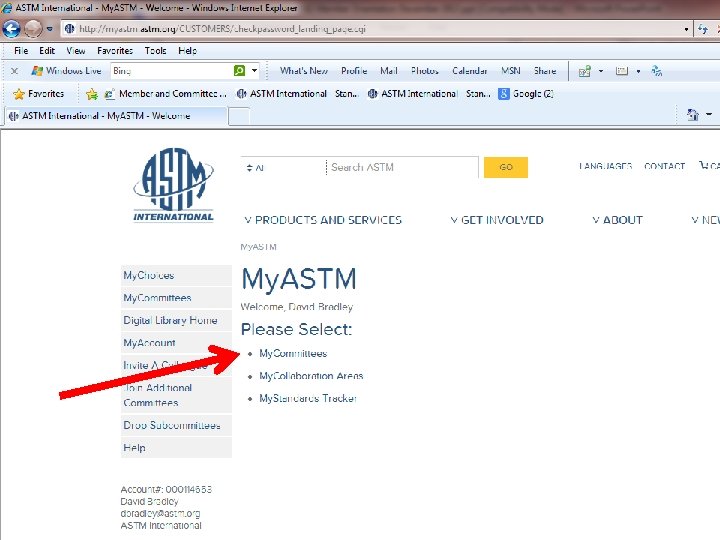Select MyCommittees under Please Select
The width and height of the screenshot is (720, 540).
pyautogui.click(x=293, y=354)
